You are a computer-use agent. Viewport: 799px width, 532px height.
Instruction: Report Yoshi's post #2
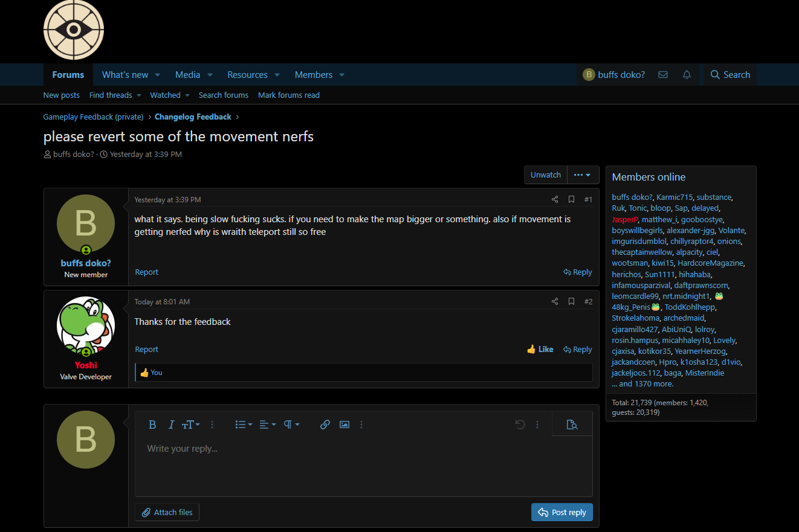pyautogui.click(x=146, y=349)
